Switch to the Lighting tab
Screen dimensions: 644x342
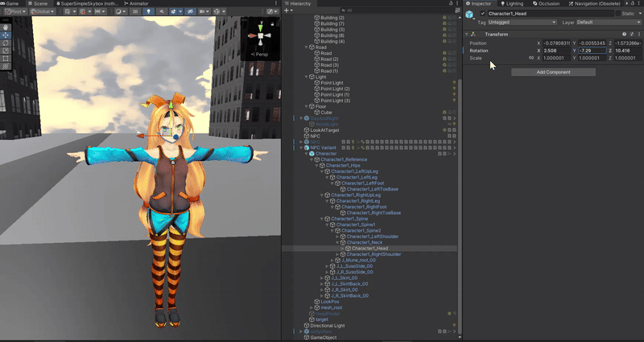click(x=512, y=3)
